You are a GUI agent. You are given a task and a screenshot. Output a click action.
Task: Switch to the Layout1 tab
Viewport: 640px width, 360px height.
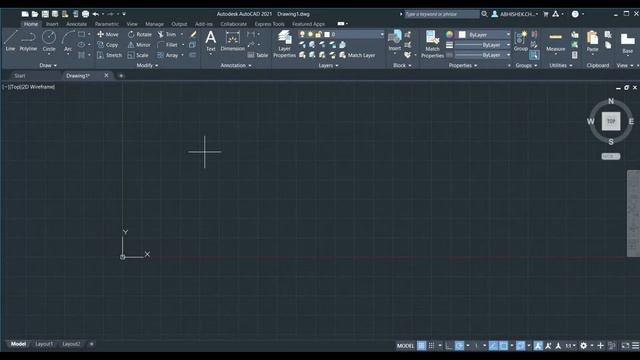[44, 344]
